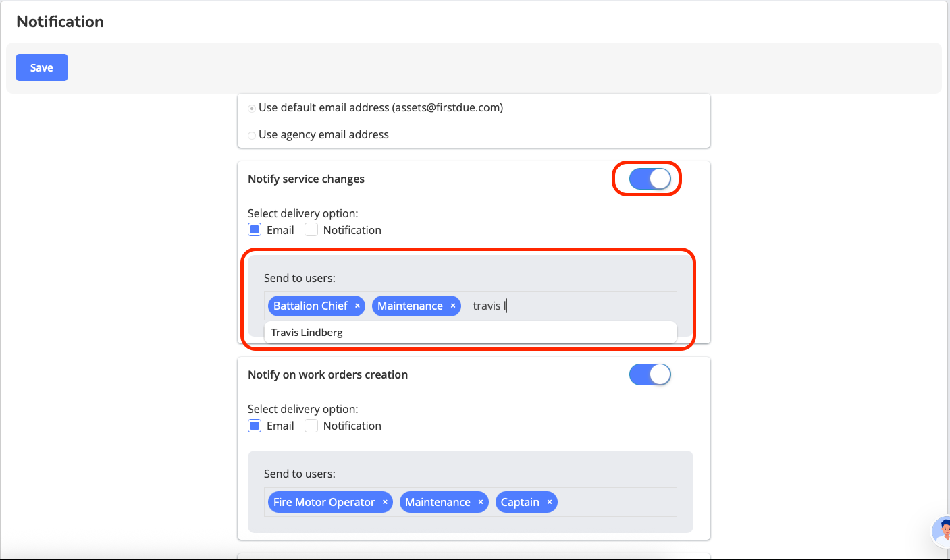Remove the Fire Motor Operator tag

[385, 503]
